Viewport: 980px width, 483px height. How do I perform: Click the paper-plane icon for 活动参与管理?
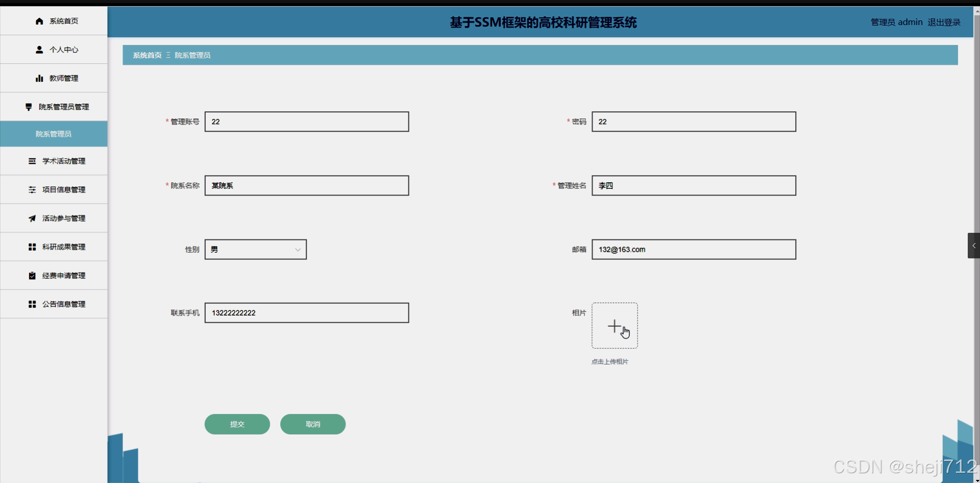pyautogui.click(x=32, y=218)
